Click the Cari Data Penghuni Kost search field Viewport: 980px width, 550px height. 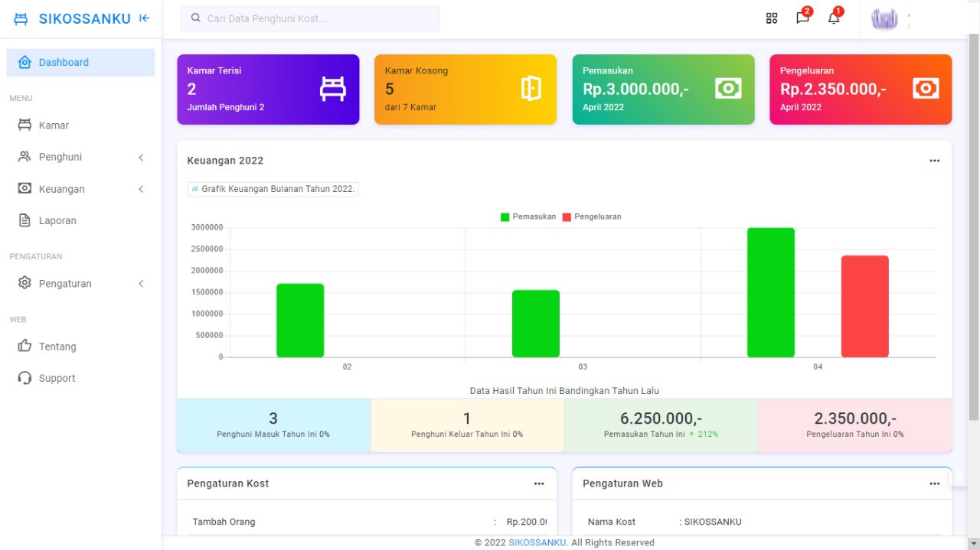pos(309,18)
